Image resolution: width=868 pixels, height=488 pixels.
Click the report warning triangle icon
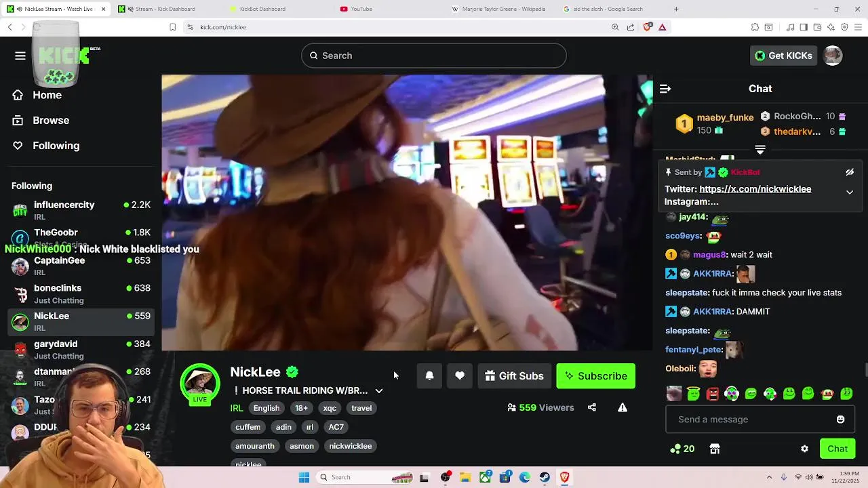coord(623,407)
